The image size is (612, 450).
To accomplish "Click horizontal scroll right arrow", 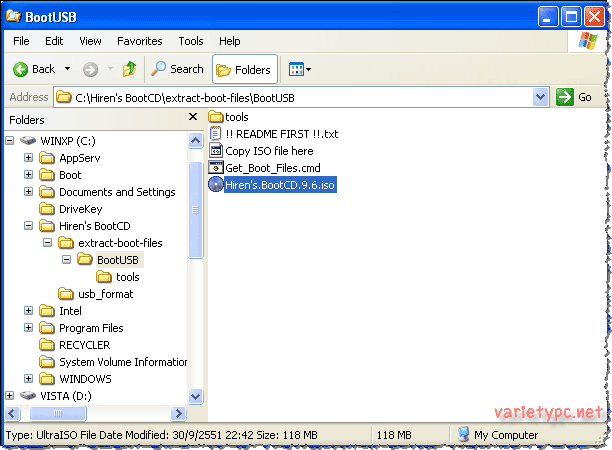I will 178,413.
